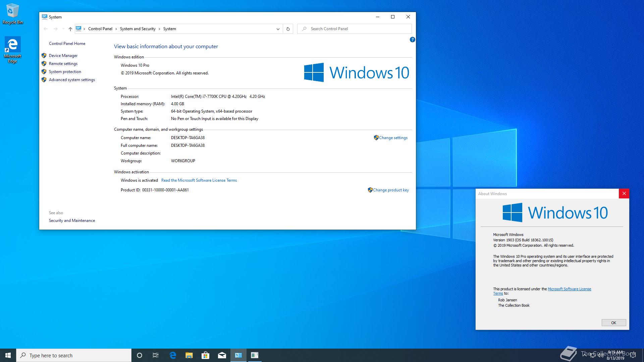Open Advanced system settings link
Screen dimensions: 644x362
tap(72, 80)
